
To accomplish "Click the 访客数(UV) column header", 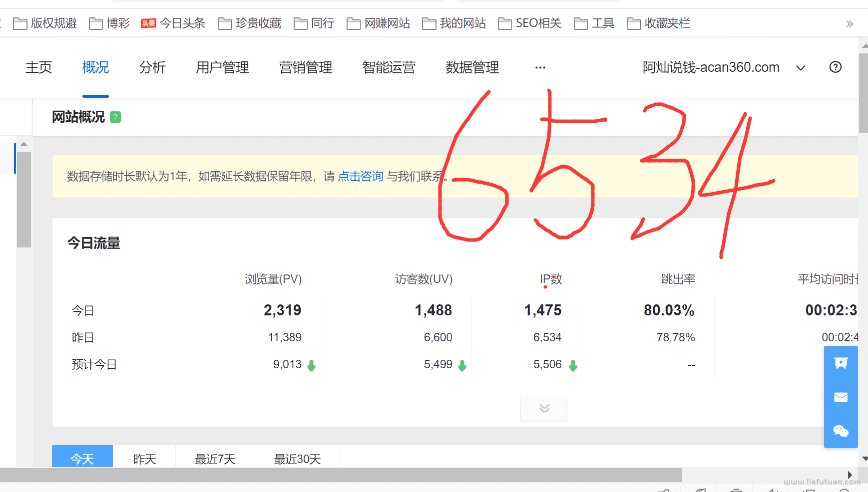I will click(424, 279).
